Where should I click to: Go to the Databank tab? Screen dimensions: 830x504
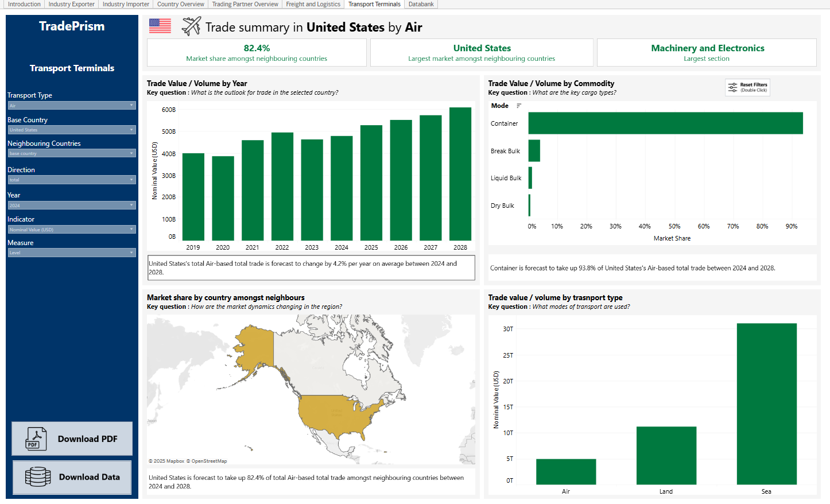click(x=421, y=4)
